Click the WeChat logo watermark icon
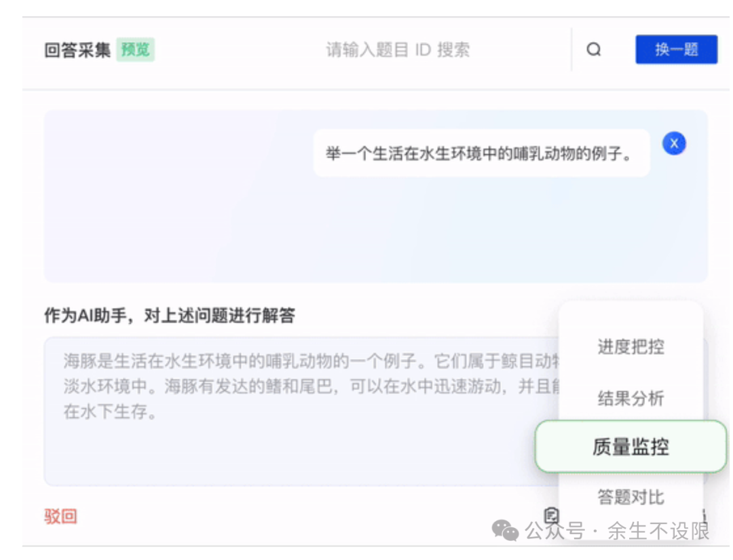This screenshot has width=733, height=560. [x=506, y=530]
